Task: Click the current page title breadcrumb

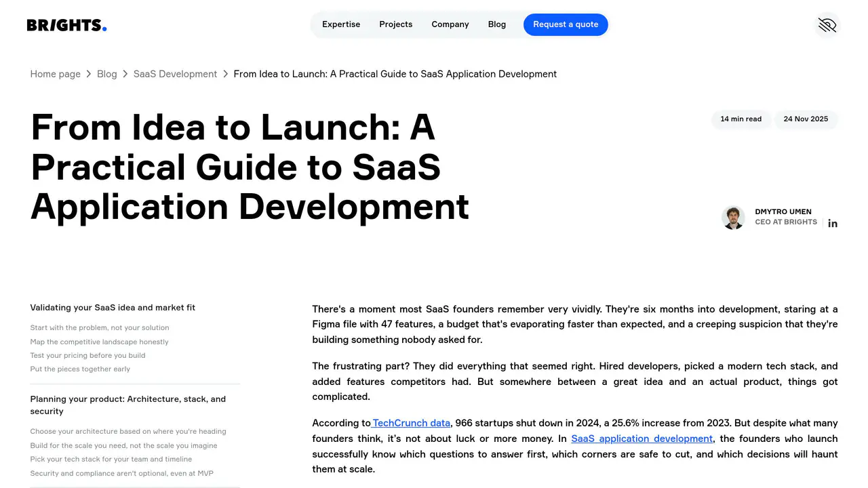Action: tap(395, 74)
